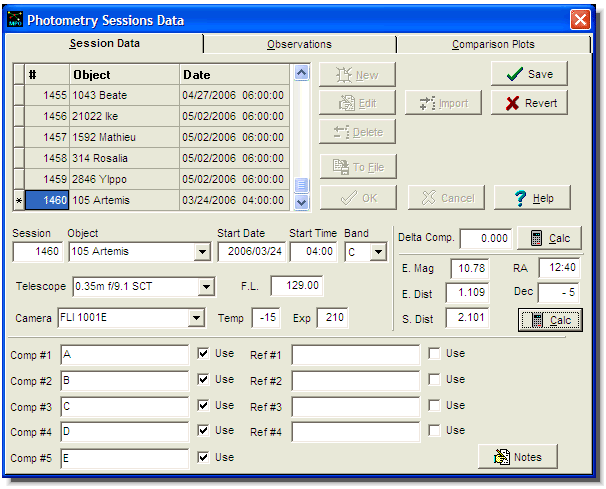The height and width of the screenshot is (489, 606).
Task: Switch to the Observations tab
Action: tap(300, 44)
